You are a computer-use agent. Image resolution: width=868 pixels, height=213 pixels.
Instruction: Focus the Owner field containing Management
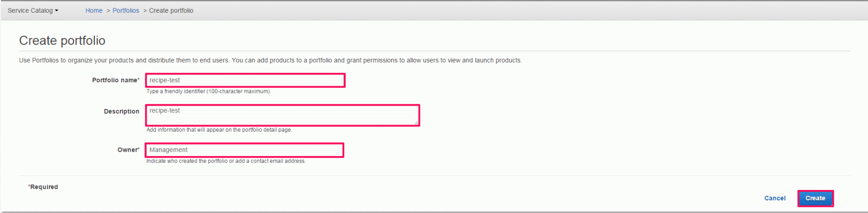pyautogui.click(x=245, y=150)
